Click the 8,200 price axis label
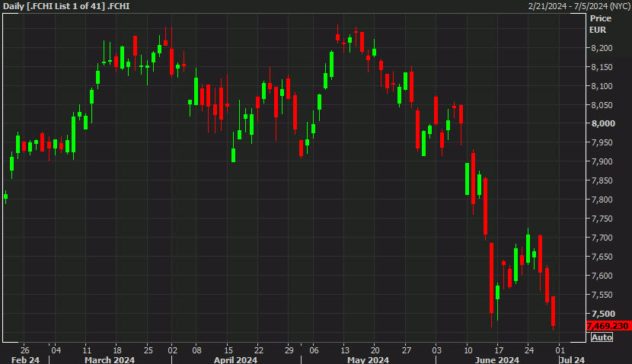Image resolution: width=632 pixels, height=364 pixels. point(602,48)
